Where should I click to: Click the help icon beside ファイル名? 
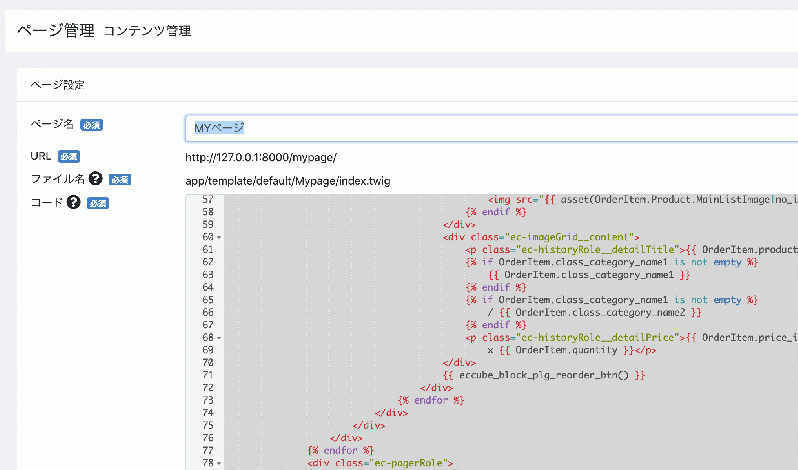point(95,179)
